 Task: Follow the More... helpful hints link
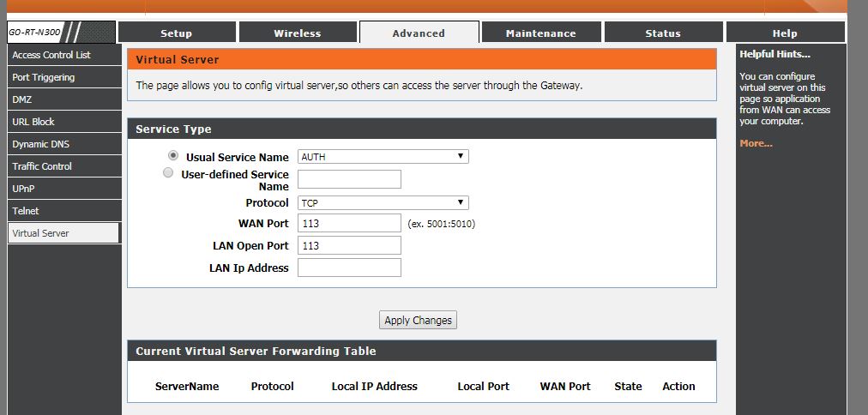click(756, 143)
